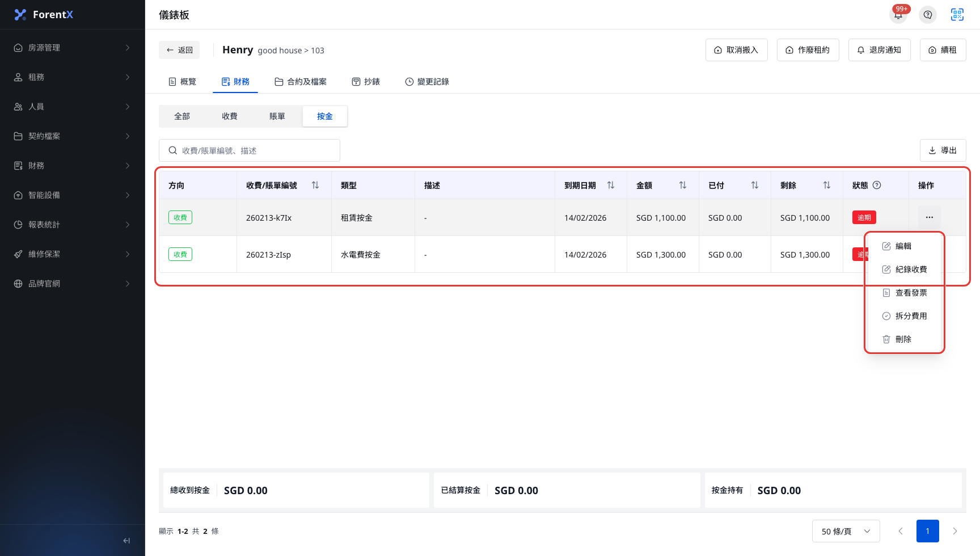Choose 拆分費用 from the context menu

905,316
